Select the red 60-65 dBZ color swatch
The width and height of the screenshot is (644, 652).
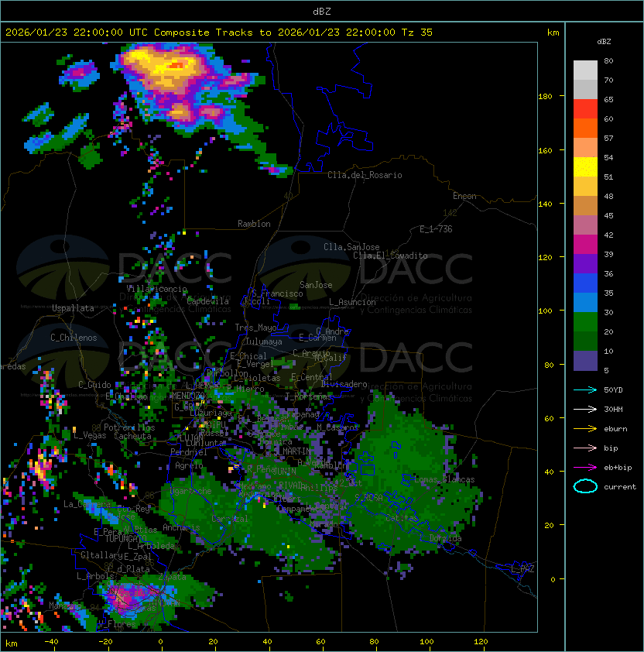point(585,109)
